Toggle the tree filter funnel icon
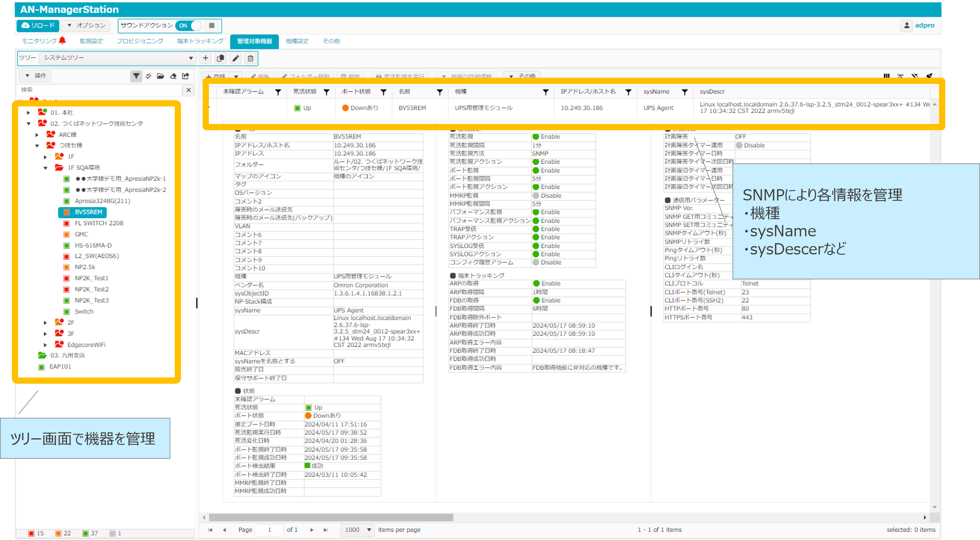 [136, 76]
